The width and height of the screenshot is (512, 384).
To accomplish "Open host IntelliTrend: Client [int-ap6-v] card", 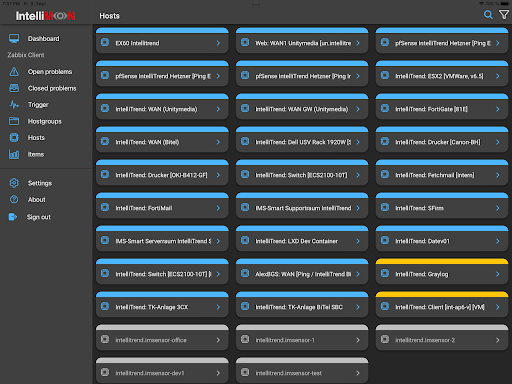I will coord(442,305).
